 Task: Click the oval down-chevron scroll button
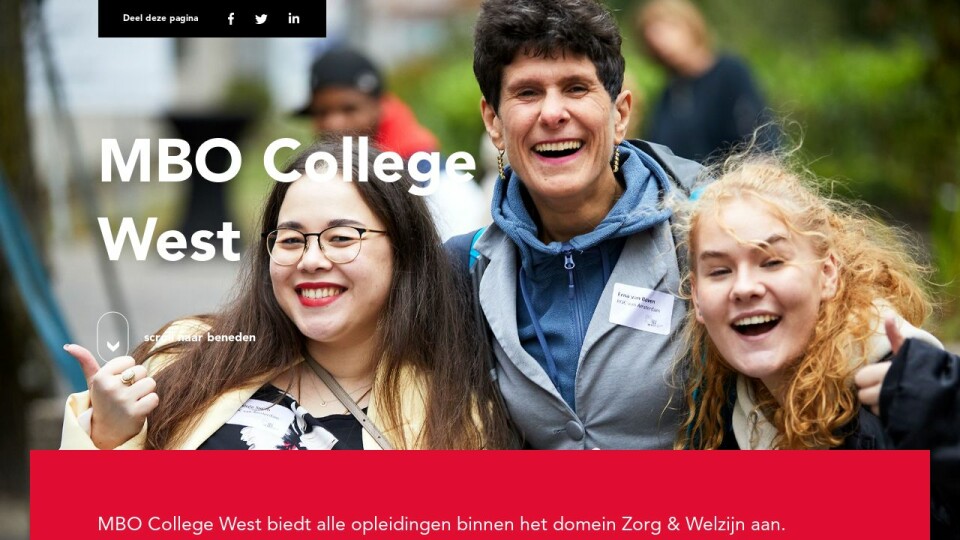point(113,337)
